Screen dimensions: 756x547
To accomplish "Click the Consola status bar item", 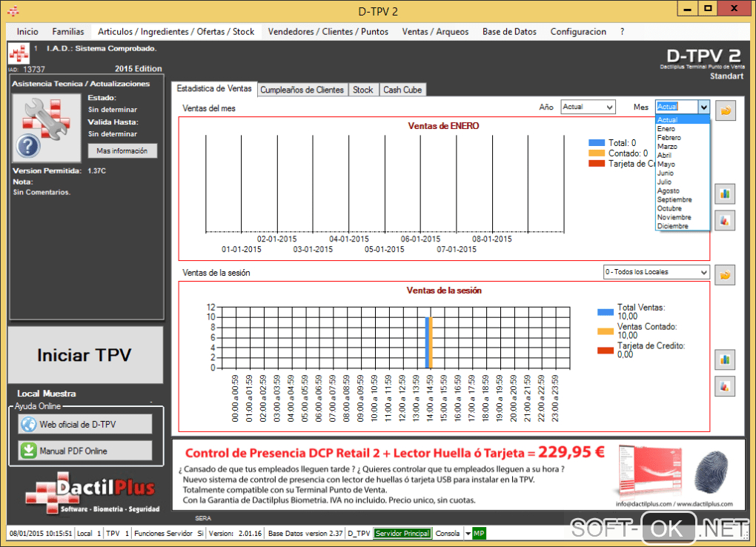I will click(x=448, y=534).
